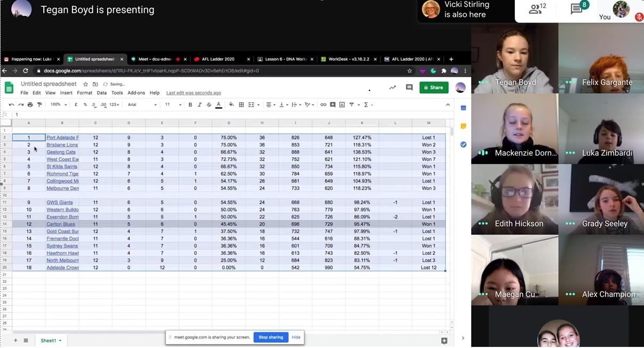The image size is (644, 348).
Task: Click the Stop sharing button
Action: pyautogui.click(x=271, y=337)
